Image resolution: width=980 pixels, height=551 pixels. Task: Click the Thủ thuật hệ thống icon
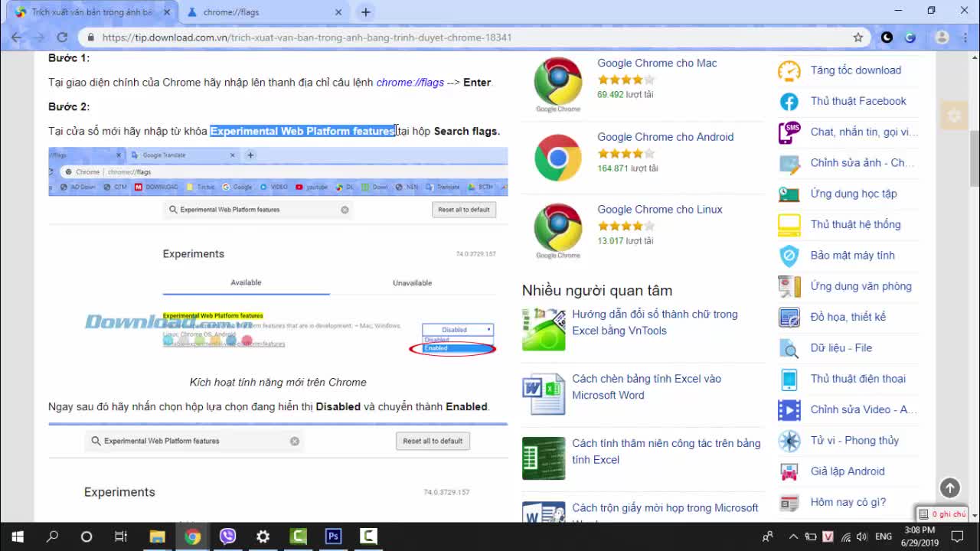pyautogui.click(x=789, y=224)
